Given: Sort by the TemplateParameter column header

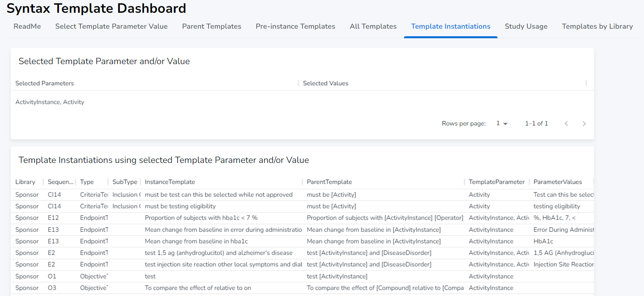Looking at the screenshot, I should click(x=497, y=182).
